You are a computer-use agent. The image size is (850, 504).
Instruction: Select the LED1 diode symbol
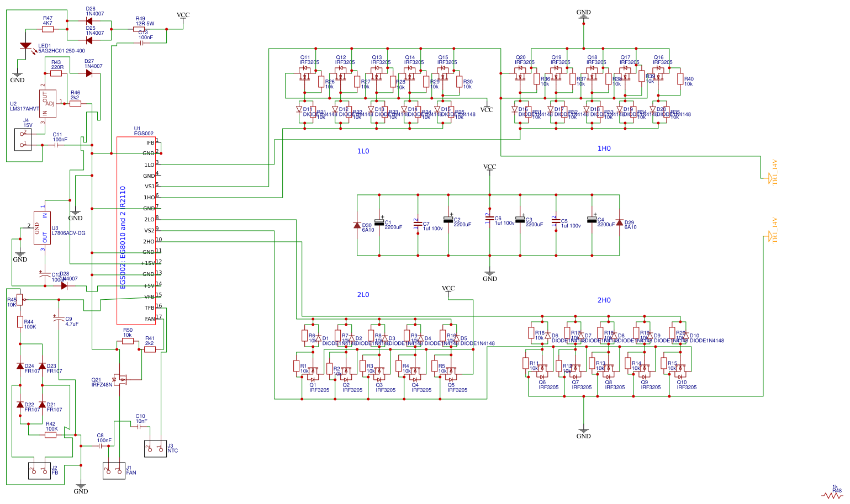point(25,47)
